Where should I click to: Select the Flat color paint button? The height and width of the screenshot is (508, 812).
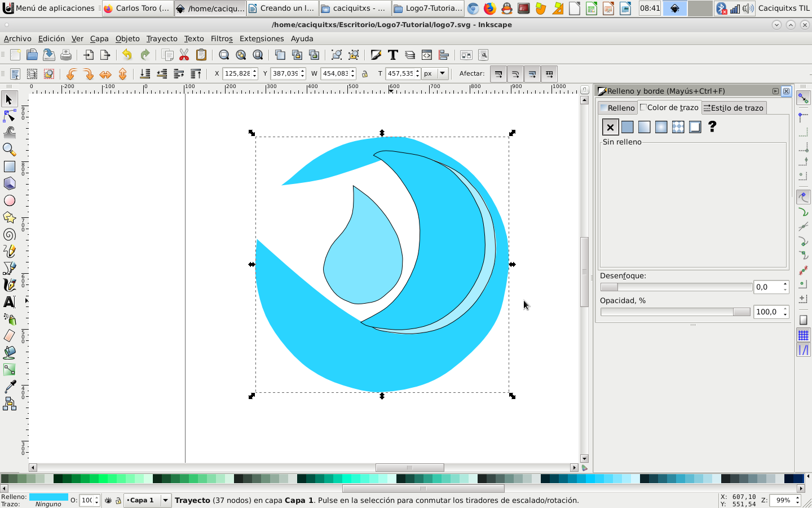click(x=627, y=127)
